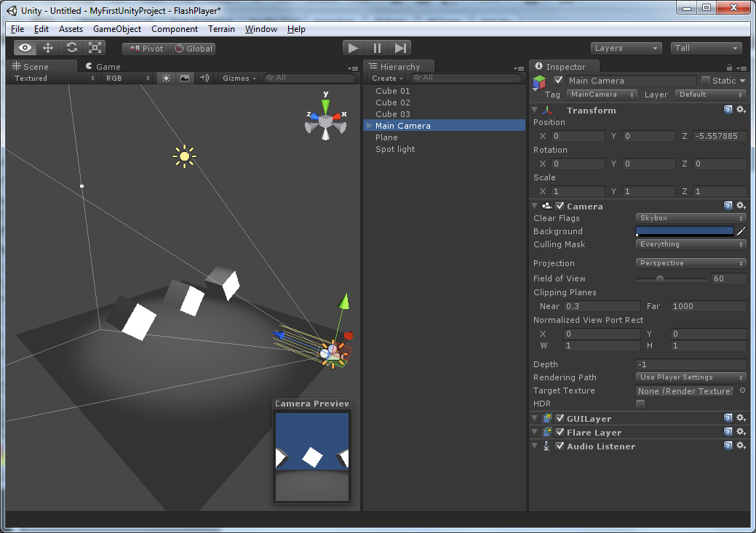This screenshot has width=756, height=533.
Task: Click the Inspector lock icon
Action: point(730,68)
